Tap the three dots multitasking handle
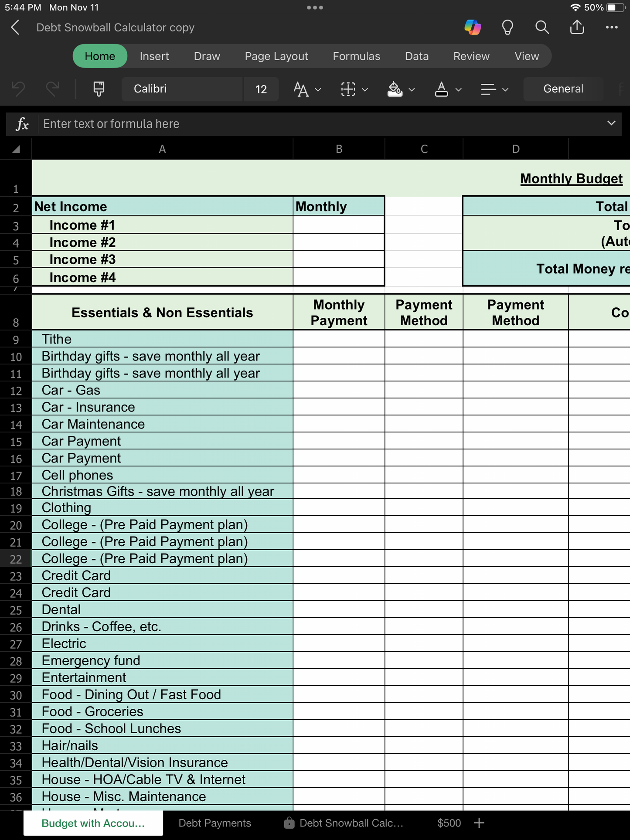This screenshot has height=840, width=630. coord(315,7)
